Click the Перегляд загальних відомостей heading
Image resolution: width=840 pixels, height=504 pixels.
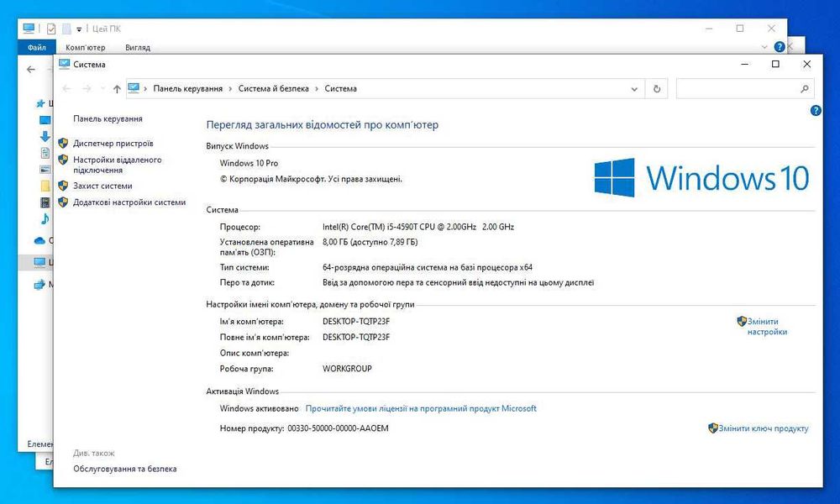(x=322, y=125)
